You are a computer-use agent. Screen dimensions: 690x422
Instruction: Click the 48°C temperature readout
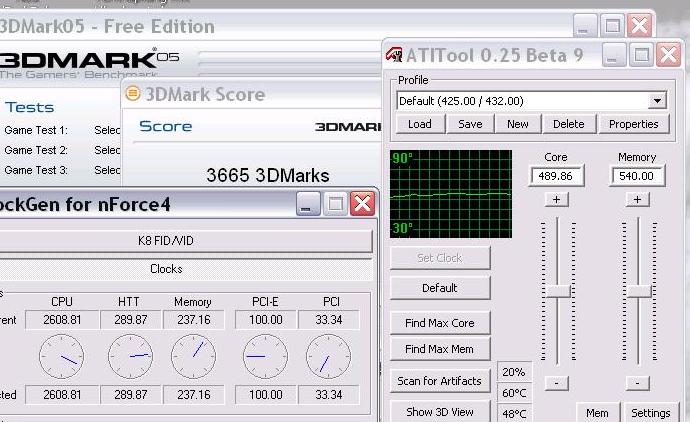pos(514,414)
